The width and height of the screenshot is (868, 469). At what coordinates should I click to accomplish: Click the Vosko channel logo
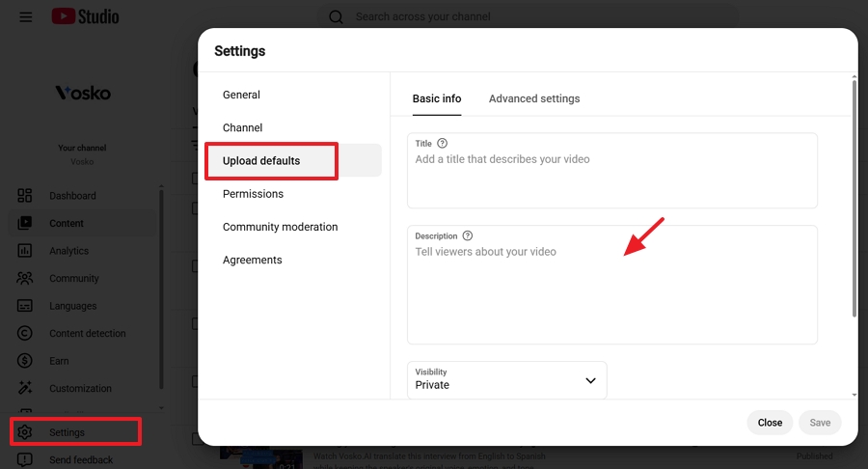83,93
